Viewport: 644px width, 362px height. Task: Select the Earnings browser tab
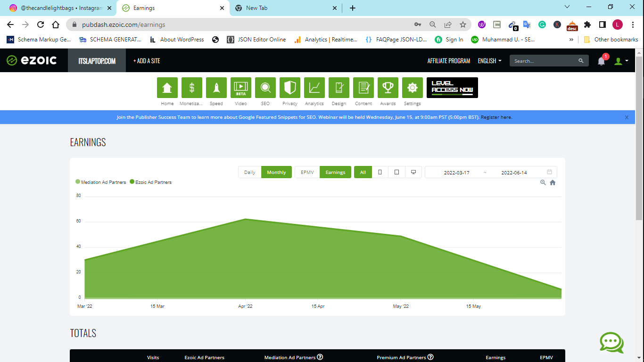[x=173, y=8]
